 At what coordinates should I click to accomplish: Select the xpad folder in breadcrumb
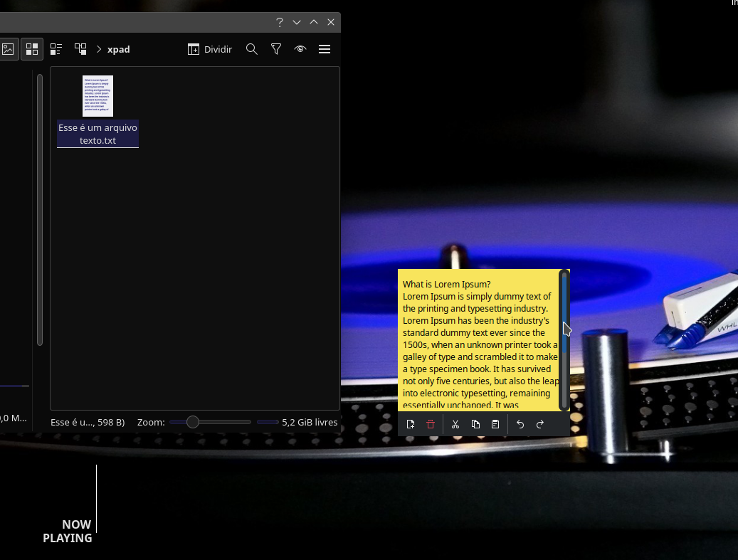pos(118,49)
